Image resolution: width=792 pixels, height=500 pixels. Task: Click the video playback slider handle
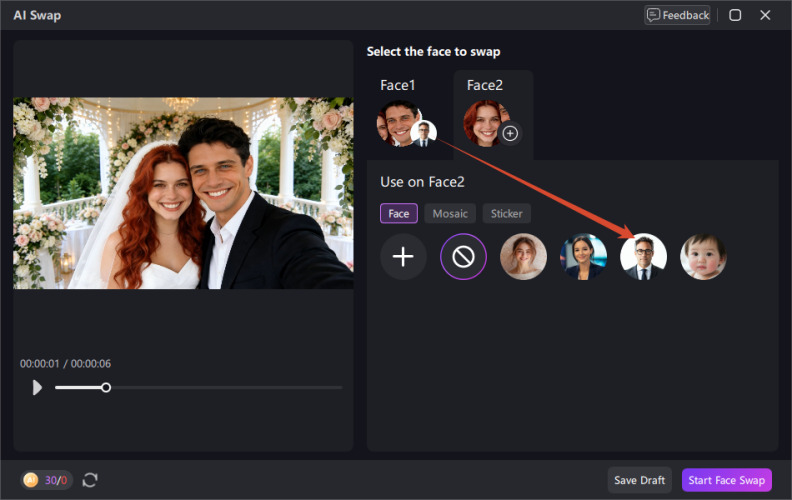(x=106, y=387)
